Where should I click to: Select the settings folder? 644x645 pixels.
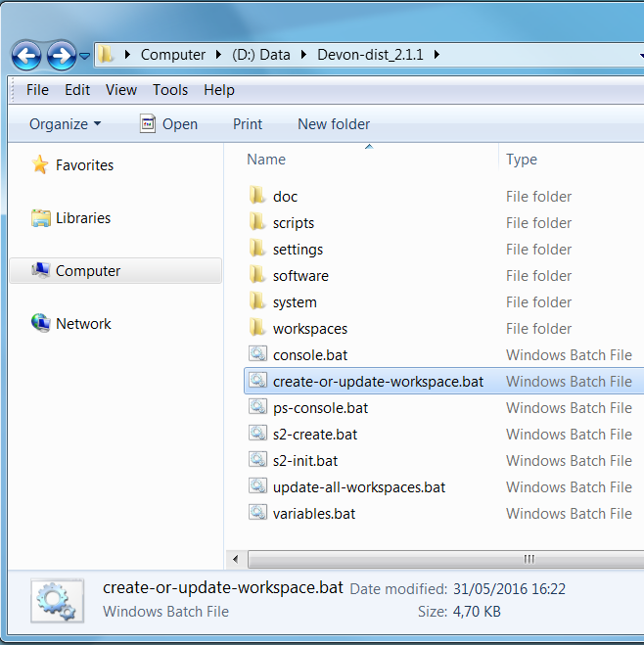click(298, 250)
